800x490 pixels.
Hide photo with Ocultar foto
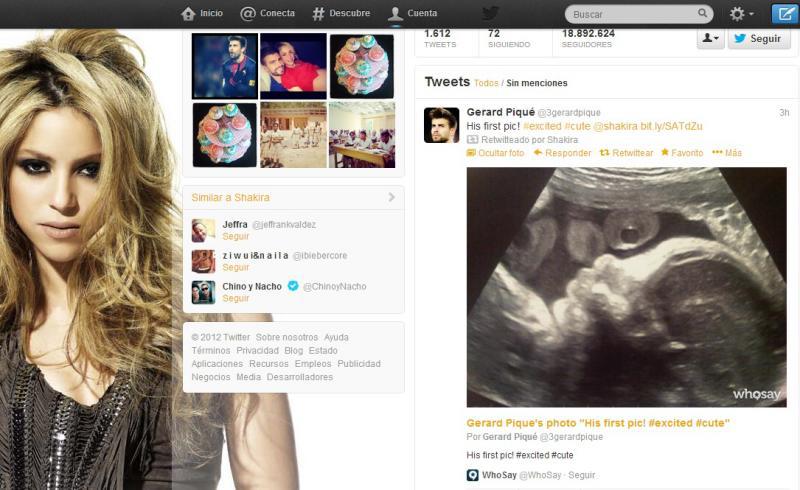[495, 153]
